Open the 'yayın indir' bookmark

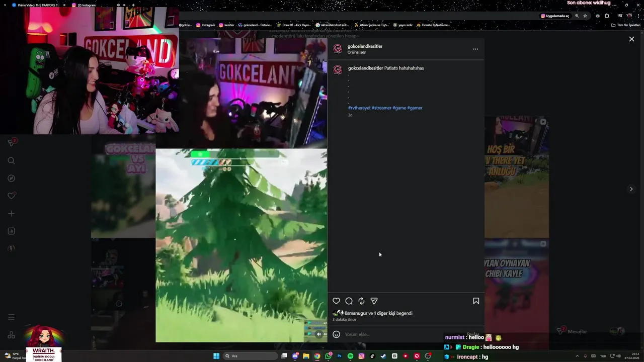403,25
